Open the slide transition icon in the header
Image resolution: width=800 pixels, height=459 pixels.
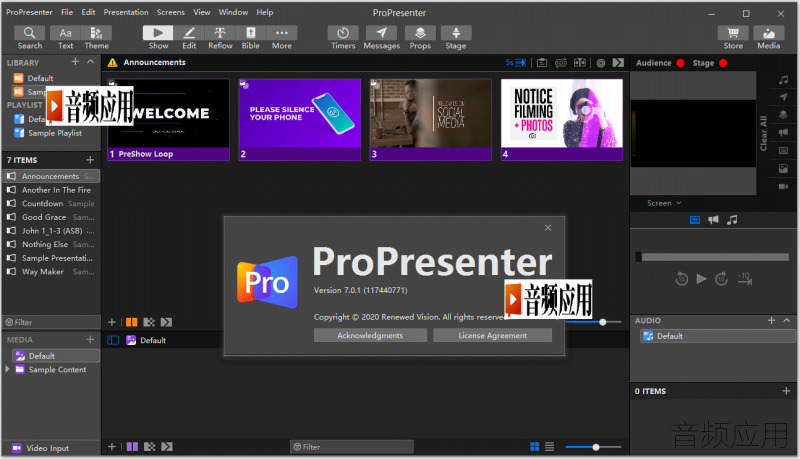(618, 62)
